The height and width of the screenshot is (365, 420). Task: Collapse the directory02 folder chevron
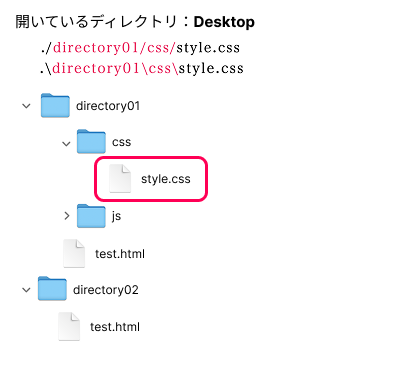tap(26, 290)
